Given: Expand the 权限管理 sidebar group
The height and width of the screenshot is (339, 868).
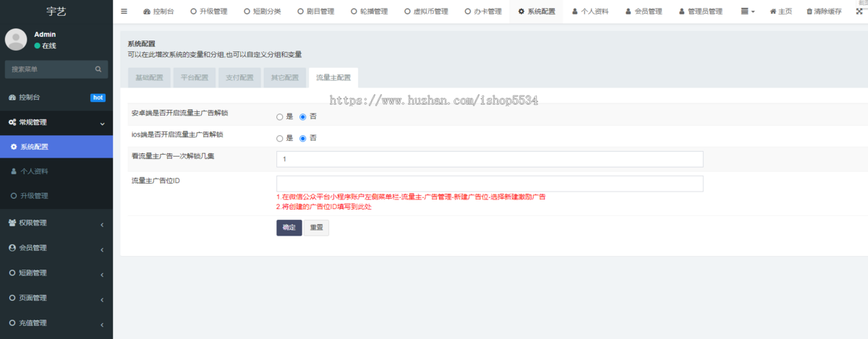Looking at the screenshot, I should pos(56,223).
